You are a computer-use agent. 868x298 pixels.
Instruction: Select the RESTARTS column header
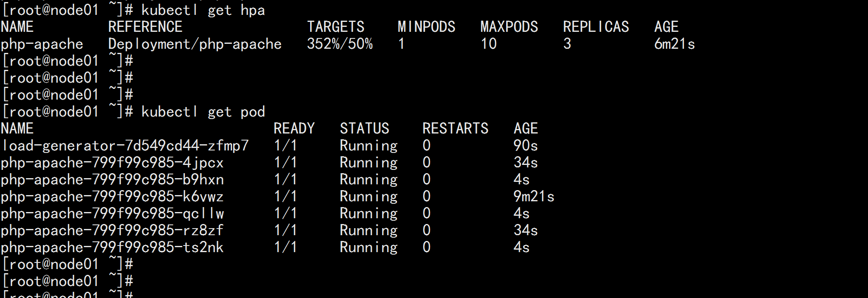[455, 129]
